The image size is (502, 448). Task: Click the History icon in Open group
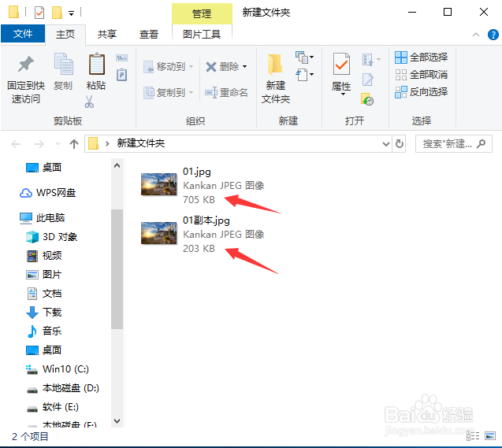pyautogui.click(x=367, y=99)
